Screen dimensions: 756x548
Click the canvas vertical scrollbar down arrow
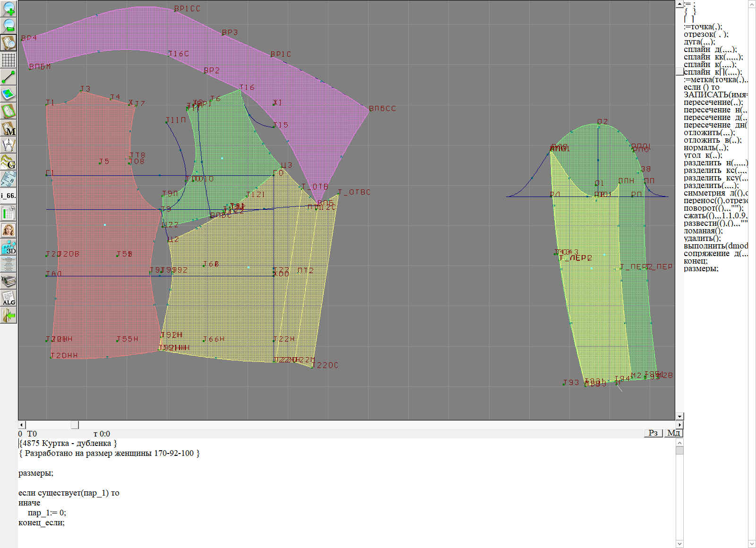[679, 416]
